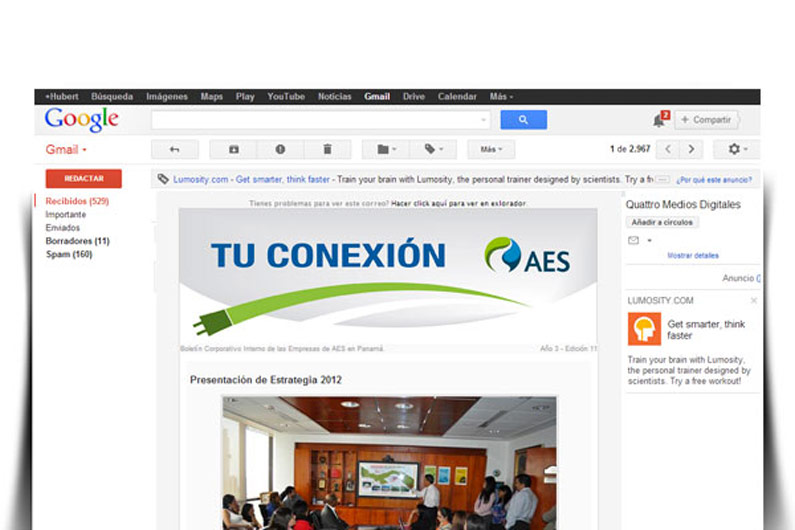Delete the email using the trash icon
The width and height of the screenshot is (795, 530).
pos(328,149)
